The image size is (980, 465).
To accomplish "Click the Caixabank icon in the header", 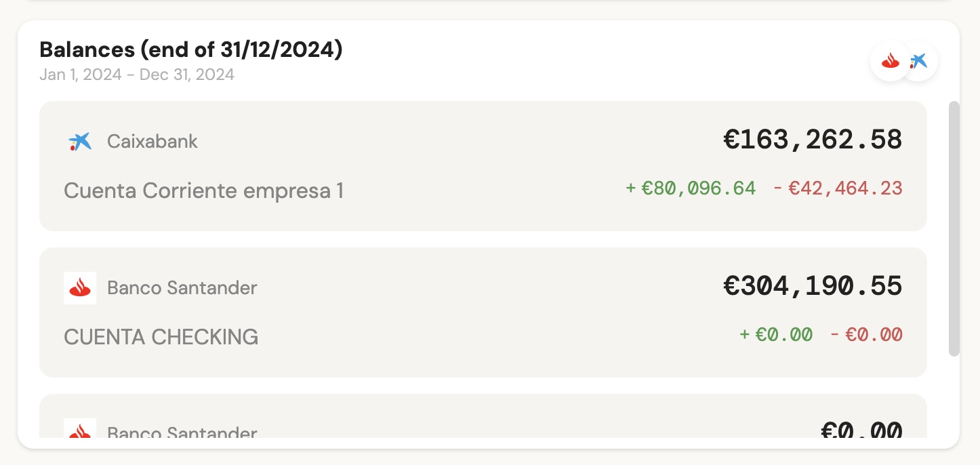I will coord(919,62).
